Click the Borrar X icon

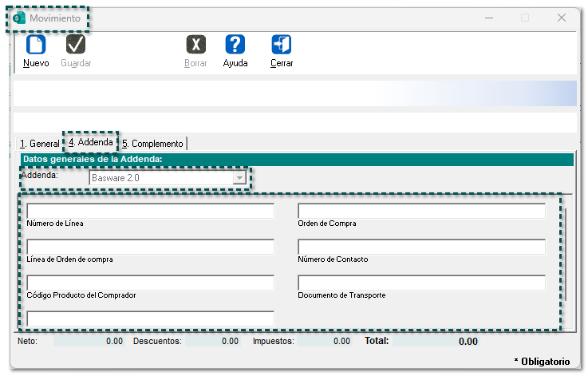[195, 45]
